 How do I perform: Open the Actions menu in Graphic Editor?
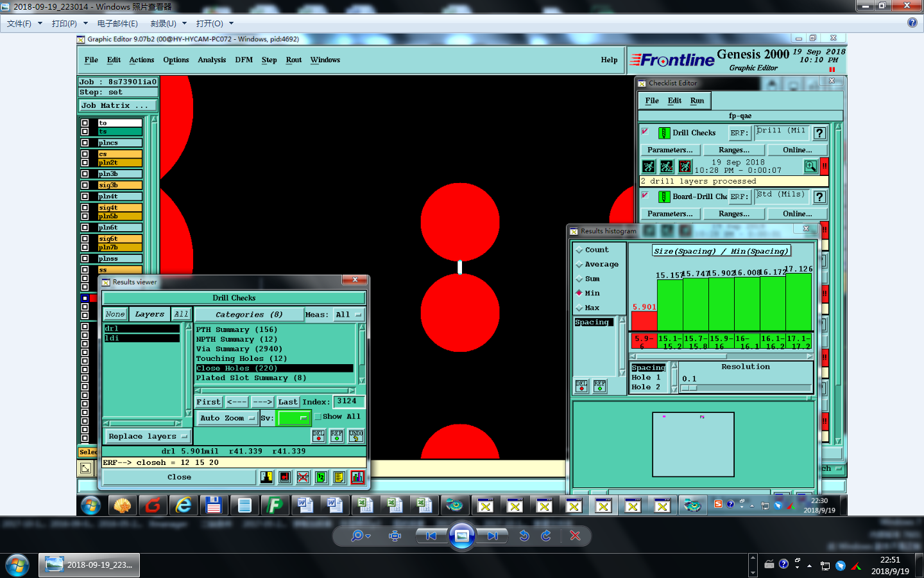142,60
